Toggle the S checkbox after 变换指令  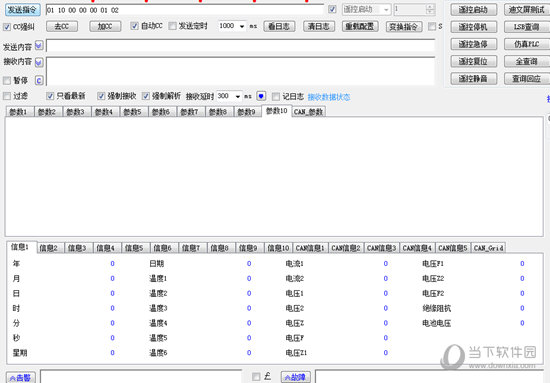[432, 26]
